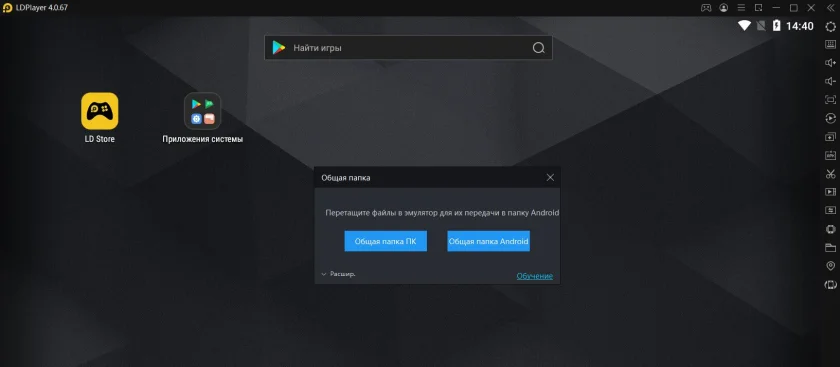Close the Общая папка dialog

[550, 177]
